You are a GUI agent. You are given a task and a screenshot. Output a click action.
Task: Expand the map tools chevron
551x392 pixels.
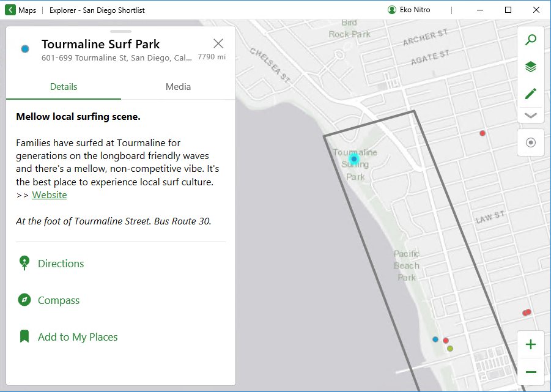(531, 116)
